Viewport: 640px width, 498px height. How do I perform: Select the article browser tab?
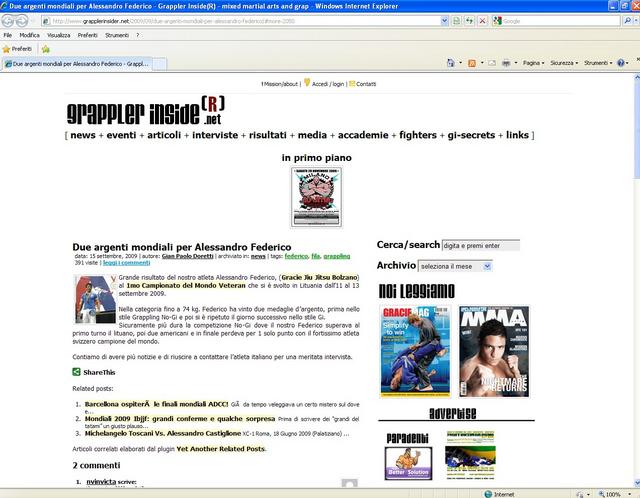click(x=80, y=62)
